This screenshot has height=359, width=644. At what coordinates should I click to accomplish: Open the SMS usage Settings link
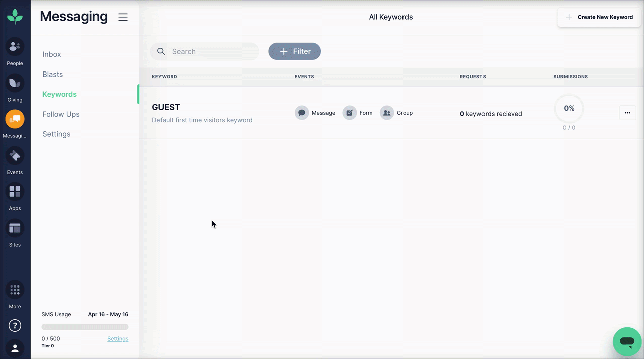pos(118,339)
